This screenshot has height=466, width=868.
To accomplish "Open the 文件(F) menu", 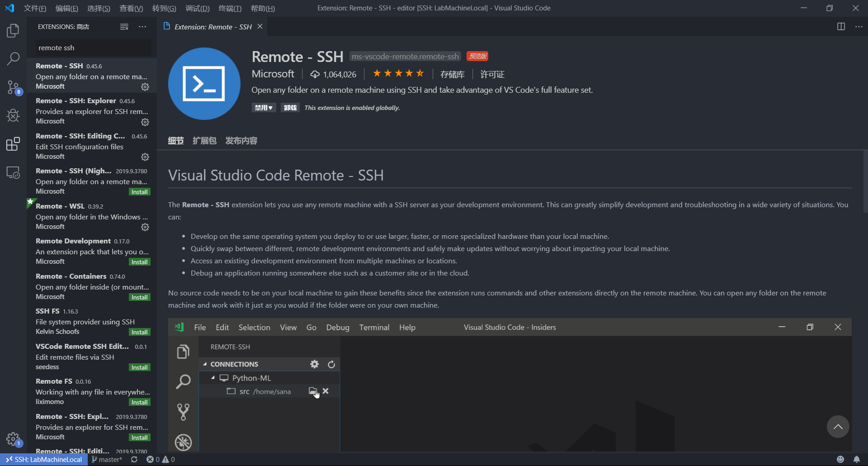I will coord(35,8).
